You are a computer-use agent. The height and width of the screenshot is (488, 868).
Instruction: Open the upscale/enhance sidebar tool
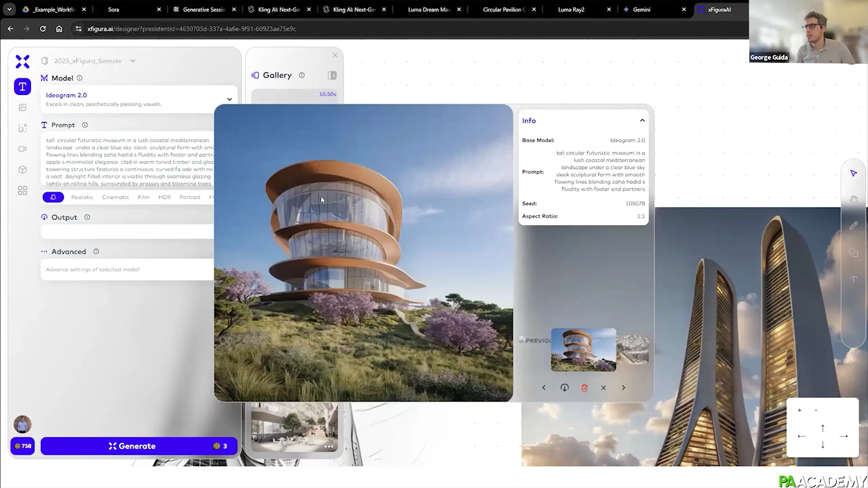(x=22, y=128)
